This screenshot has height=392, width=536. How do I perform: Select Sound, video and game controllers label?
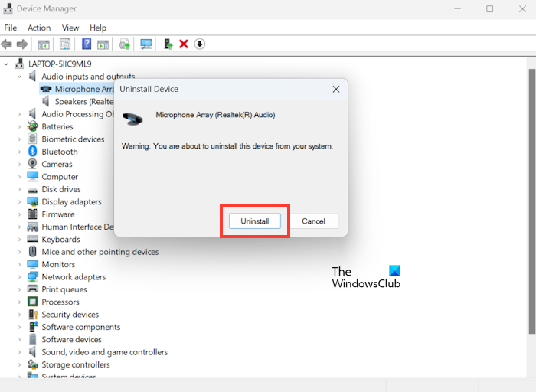(105, 352)
